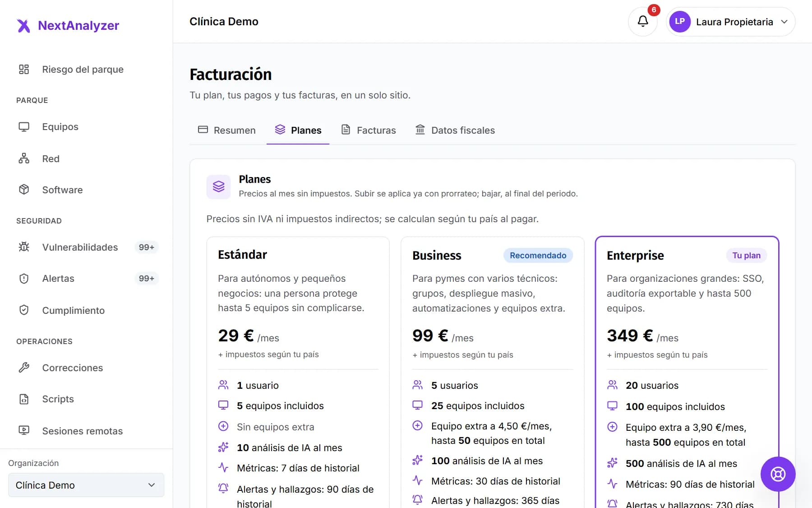Screen dimensions: 812x508
Task: Open the Clínica Demo organization dropdown
Action: coord(86,485)
